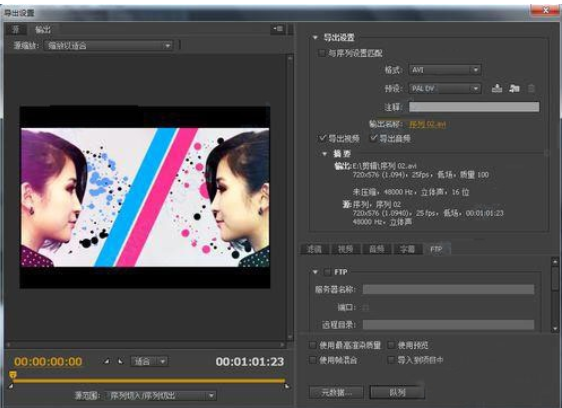Screen dimensions: 562x408
Task: Click the save preset icon
Action: (497, 88)
